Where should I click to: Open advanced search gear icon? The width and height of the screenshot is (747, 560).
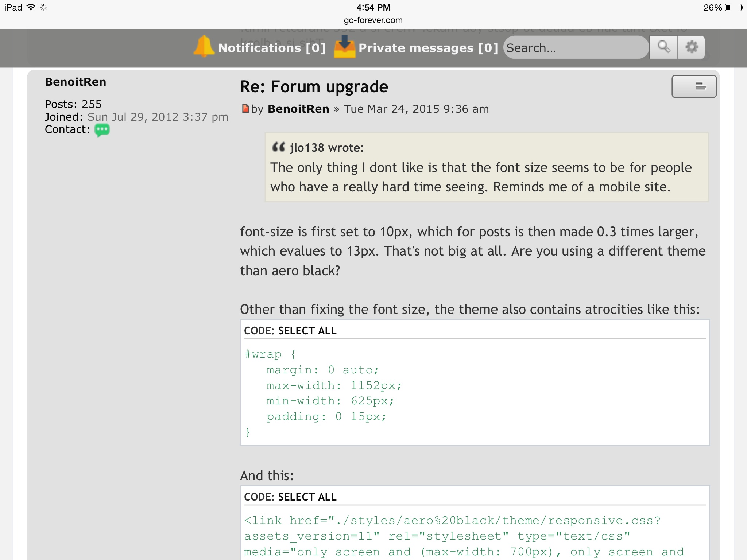692,47
